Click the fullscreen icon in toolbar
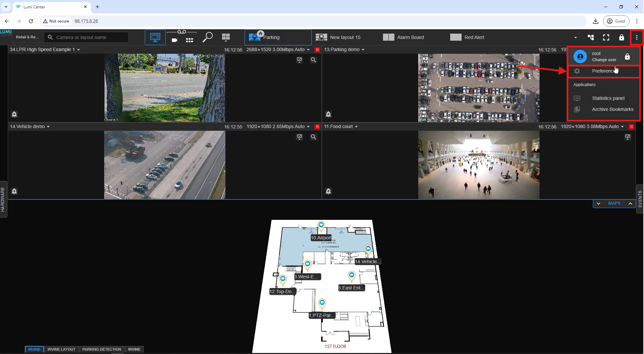The height and width of the screenshot is (354, 644). 606,37
